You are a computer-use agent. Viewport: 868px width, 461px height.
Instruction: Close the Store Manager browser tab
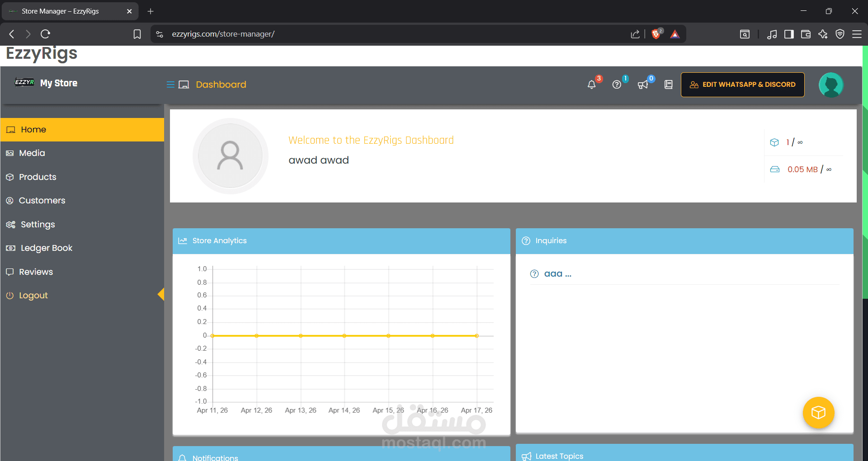point(129,11)
